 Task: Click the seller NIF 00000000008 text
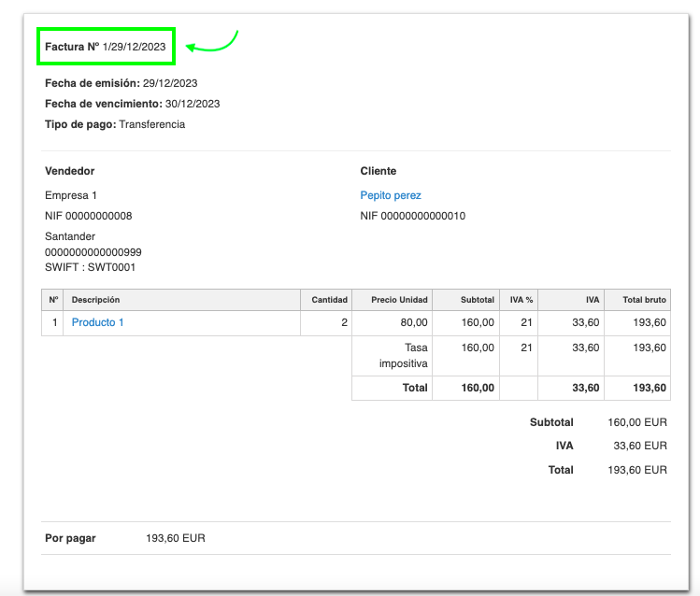[x=88, y=216]
